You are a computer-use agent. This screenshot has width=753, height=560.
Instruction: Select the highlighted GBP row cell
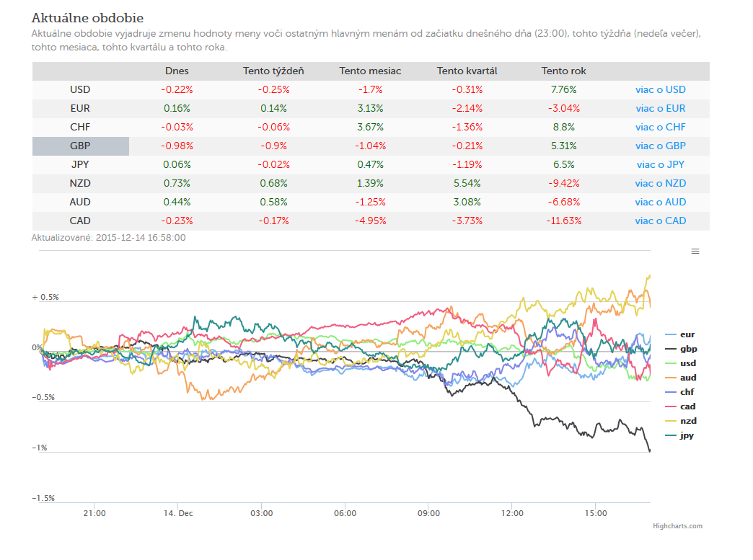(81, 146)
